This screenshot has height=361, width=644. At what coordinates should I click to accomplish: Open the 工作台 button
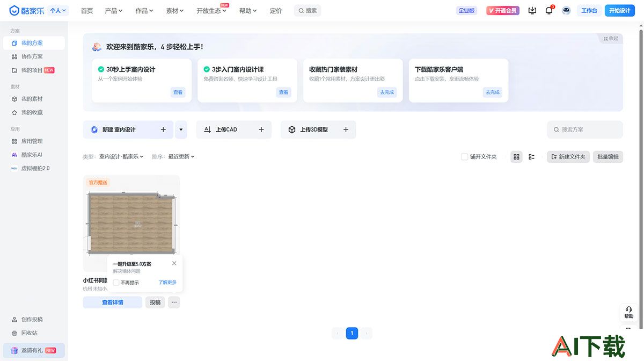click(589, 11)
